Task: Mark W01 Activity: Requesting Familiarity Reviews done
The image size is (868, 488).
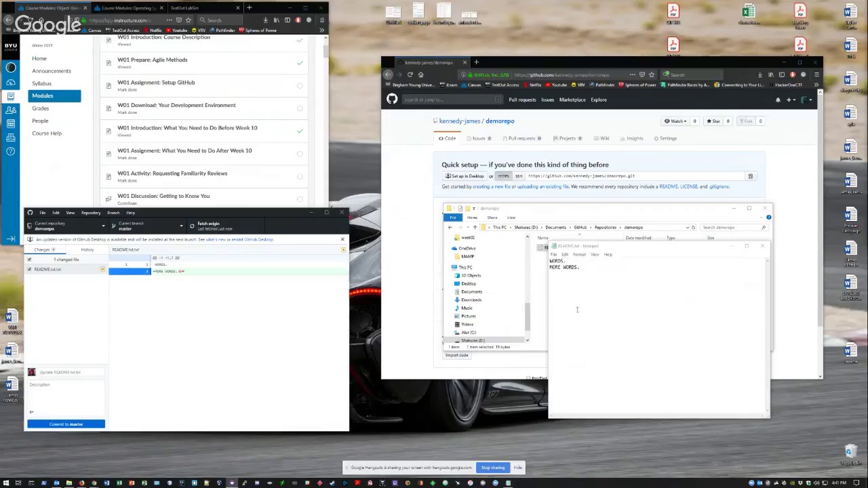Action: (x=300, y=176)
